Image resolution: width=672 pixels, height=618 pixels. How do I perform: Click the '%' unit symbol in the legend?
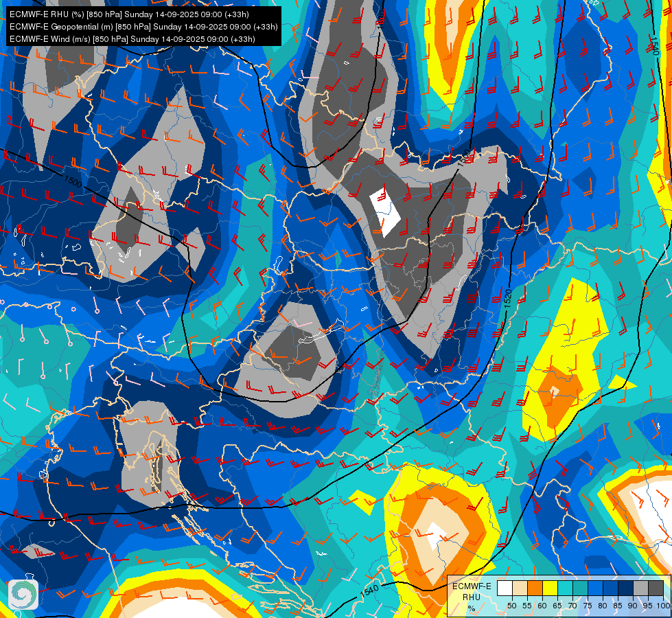coord(472,608)
